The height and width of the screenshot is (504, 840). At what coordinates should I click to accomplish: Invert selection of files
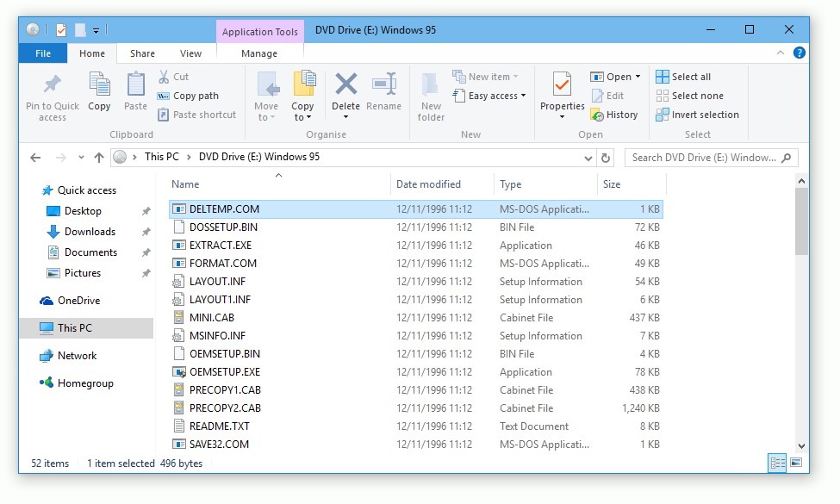coord(698,115)
